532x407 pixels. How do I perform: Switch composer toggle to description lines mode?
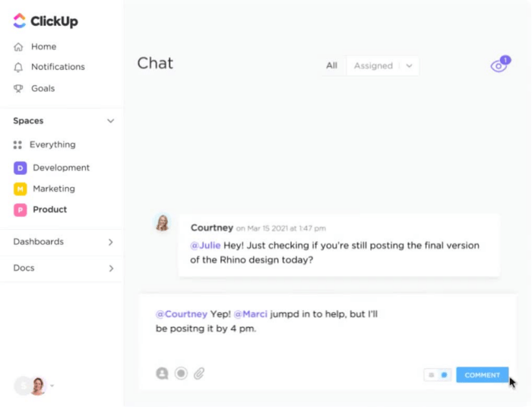click(x=431, y=375)
